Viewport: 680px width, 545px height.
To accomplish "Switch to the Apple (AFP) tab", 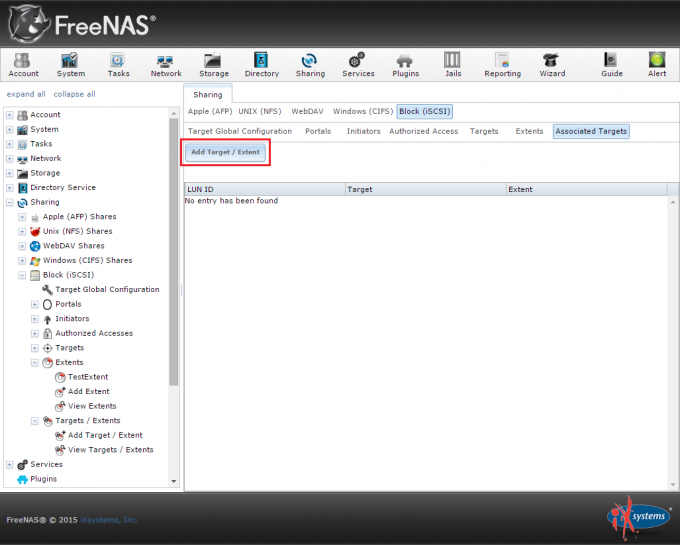I will pos(210,111).
